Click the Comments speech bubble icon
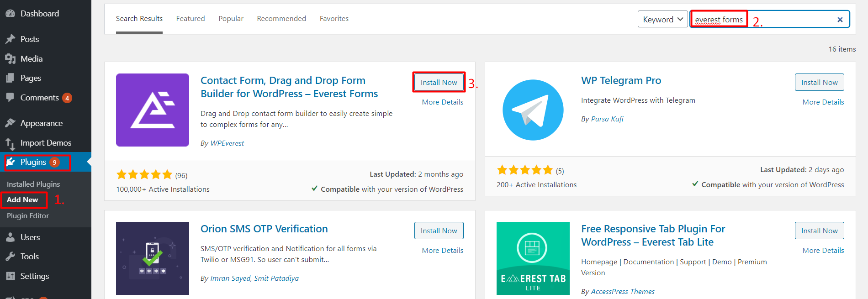This screenshot has height=299, width=868. 10,98
